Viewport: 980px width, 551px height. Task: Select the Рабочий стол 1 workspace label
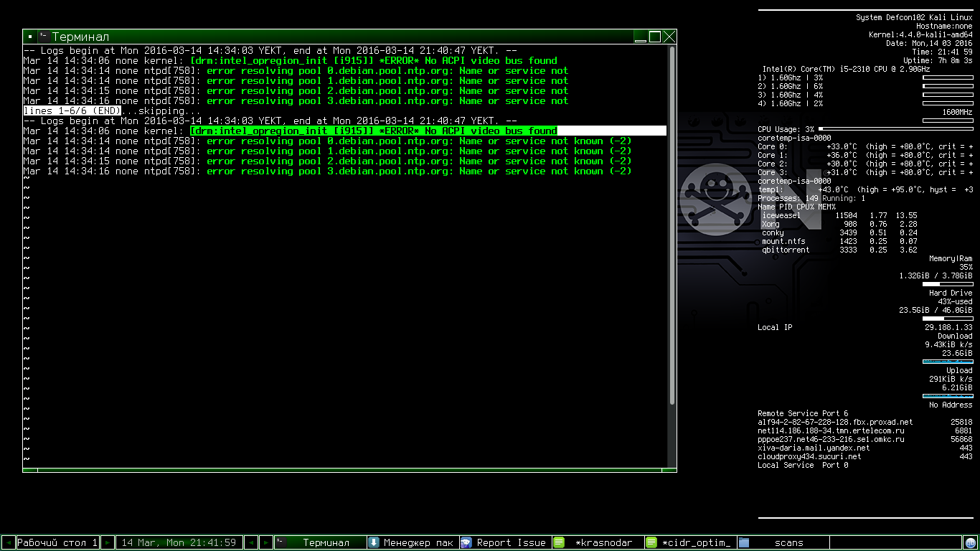(57, 543)
